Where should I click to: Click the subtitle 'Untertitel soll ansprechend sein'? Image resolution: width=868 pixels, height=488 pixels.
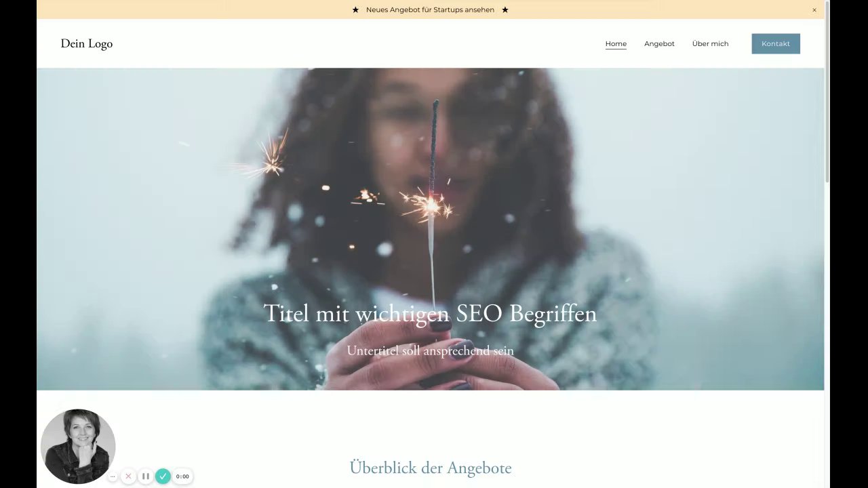click(430, 350)
